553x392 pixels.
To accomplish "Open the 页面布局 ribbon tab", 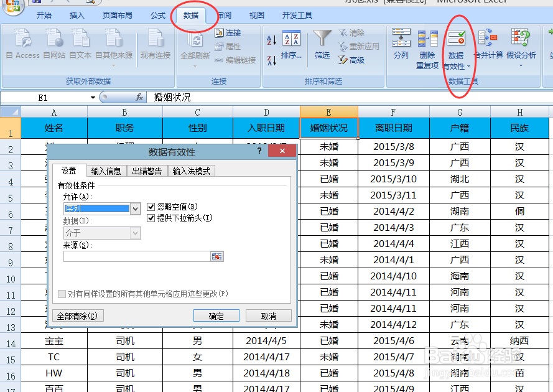I will [x=118, y=15].
